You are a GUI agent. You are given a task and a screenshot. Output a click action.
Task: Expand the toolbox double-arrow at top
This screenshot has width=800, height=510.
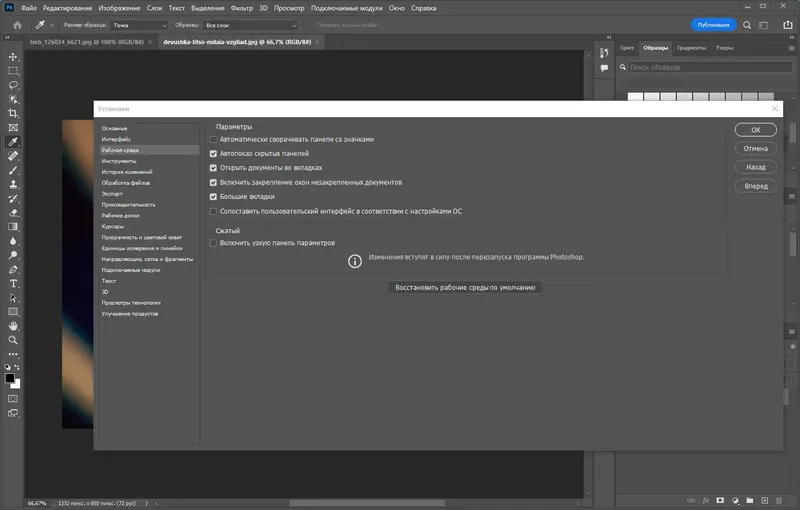point(7,37)
